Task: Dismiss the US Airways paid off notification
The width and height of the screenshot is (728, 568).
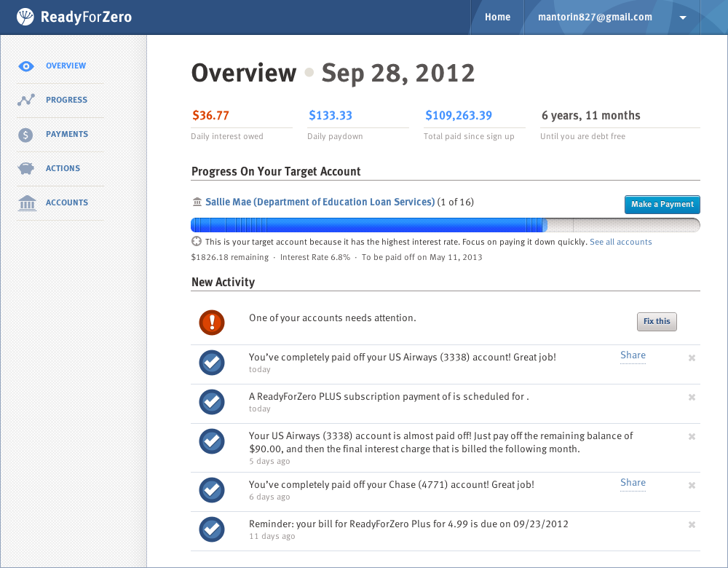Action: [692, 358]
